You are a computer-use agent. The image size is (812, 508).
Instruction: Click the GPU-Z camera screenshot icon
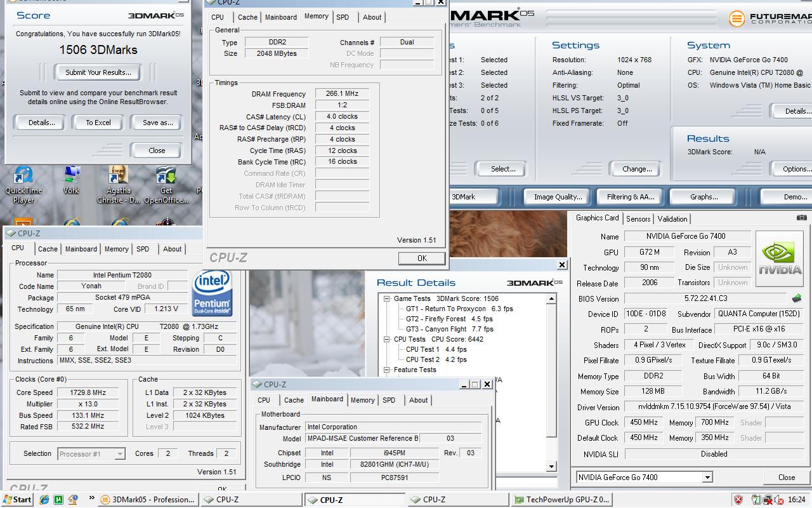tap(802, 217)
